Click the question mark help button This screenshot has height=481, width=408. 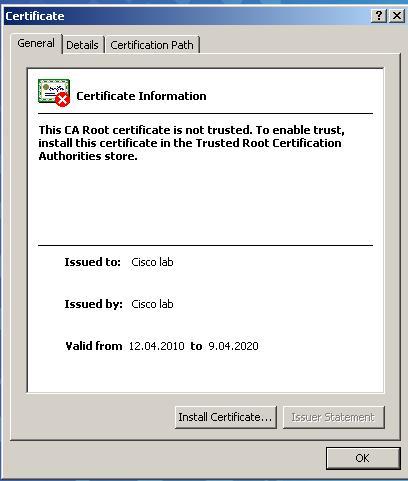[x=379, y=16]
